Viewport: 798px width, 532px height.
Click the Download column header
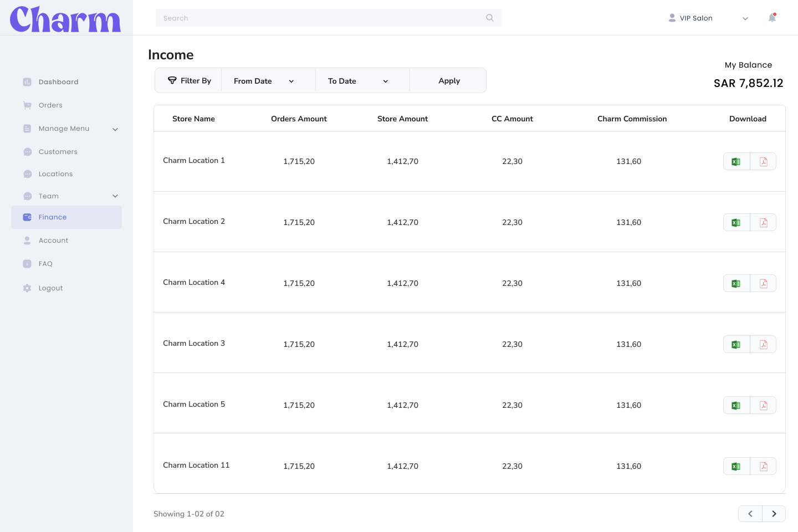(x=748, y=119)
